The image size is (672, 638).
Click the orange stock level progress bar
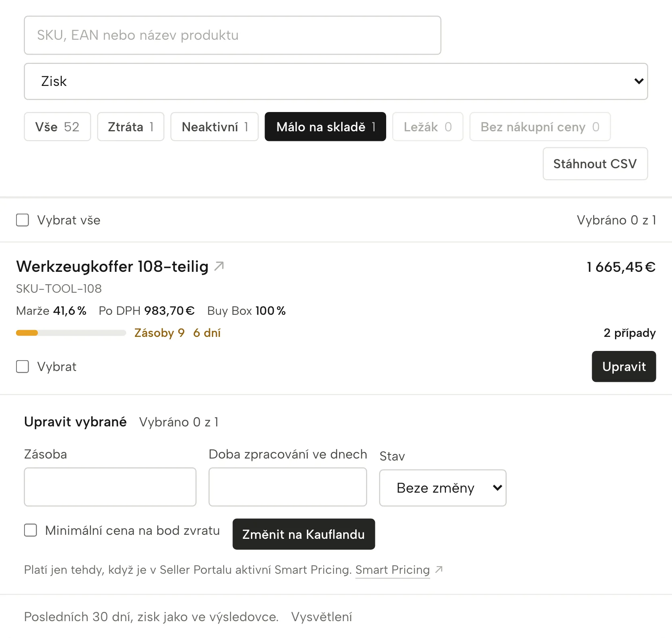(x=71, y=333)
